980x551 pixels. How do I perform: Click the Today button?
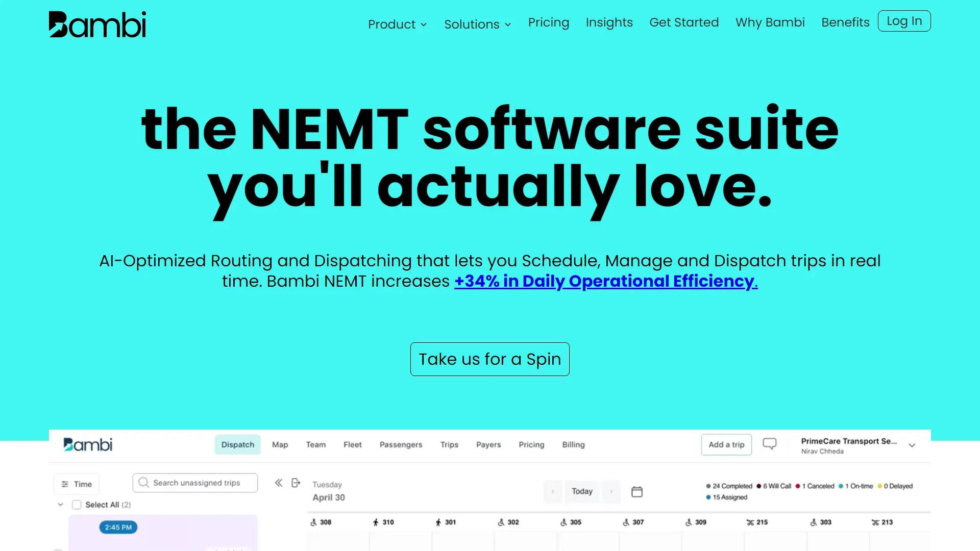(x=582, y=492)
